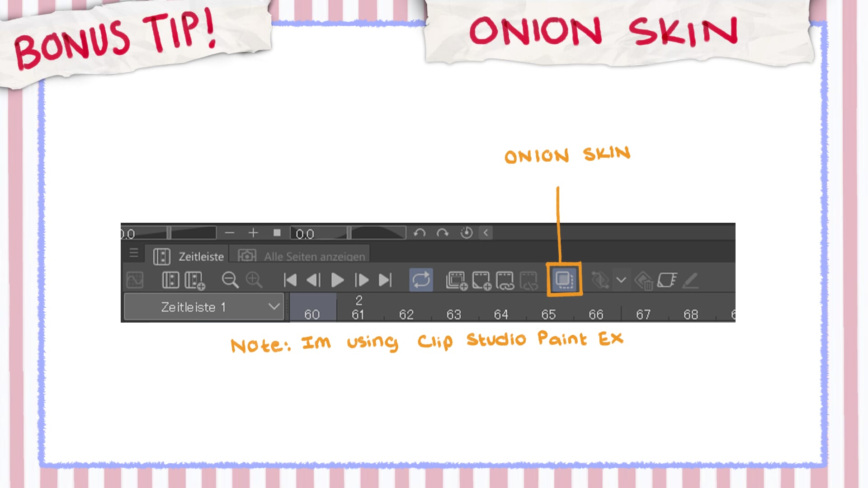Click the new timeline icon
868x488 pixels.
point(195,280)
